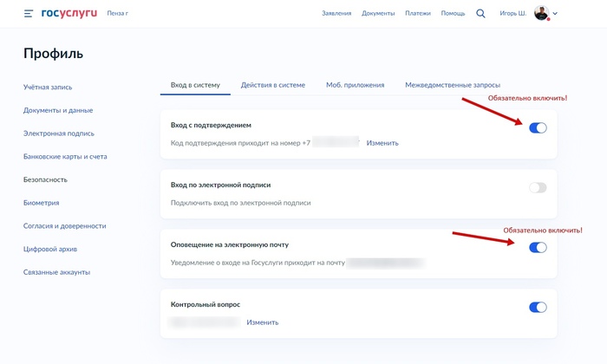
Task: Open Электронная подпись in the sidebar
Action: [59, 133]
